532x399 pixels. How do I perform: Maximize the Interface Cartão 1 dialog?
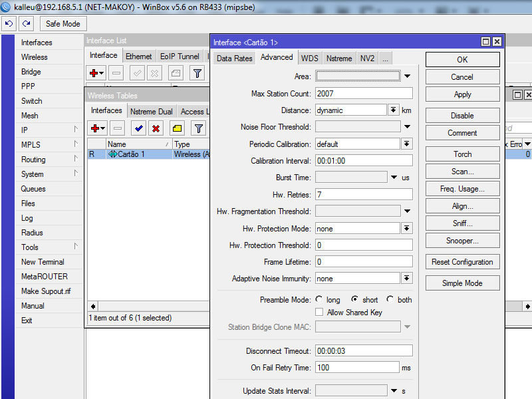click(x=485, y=42)
